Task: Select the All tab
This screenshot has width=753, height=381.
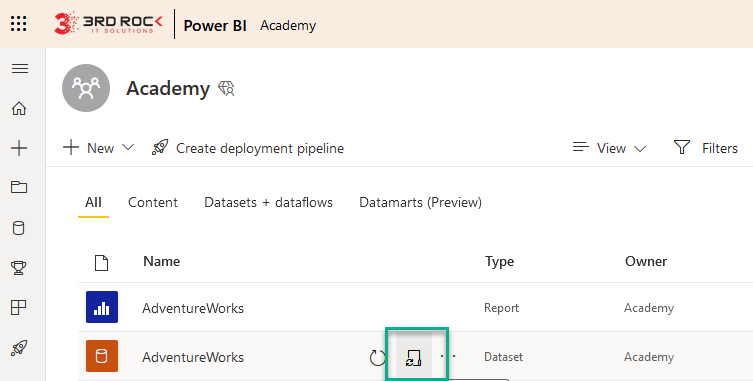Action: click(x=93, y=202)
